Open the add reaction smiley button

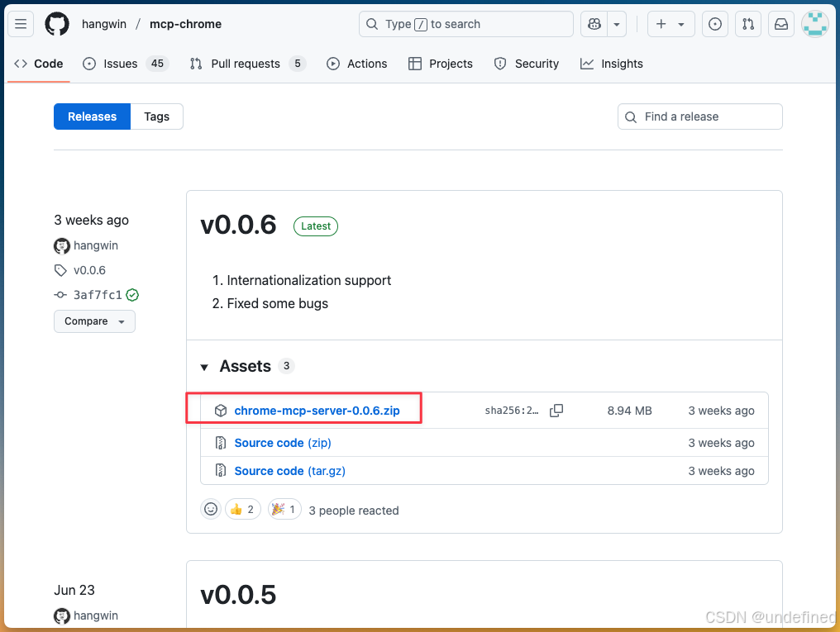(x=211, y=509)
